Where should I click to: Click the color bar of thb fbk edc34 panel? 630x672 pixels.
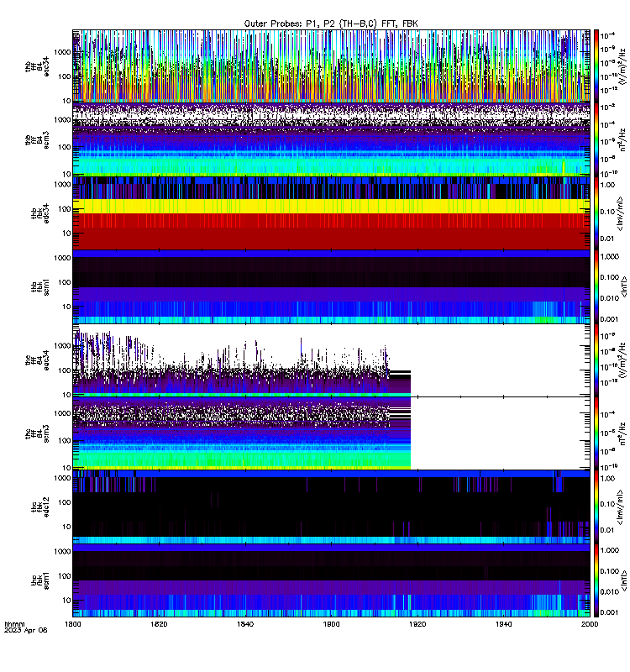point(596,213)
